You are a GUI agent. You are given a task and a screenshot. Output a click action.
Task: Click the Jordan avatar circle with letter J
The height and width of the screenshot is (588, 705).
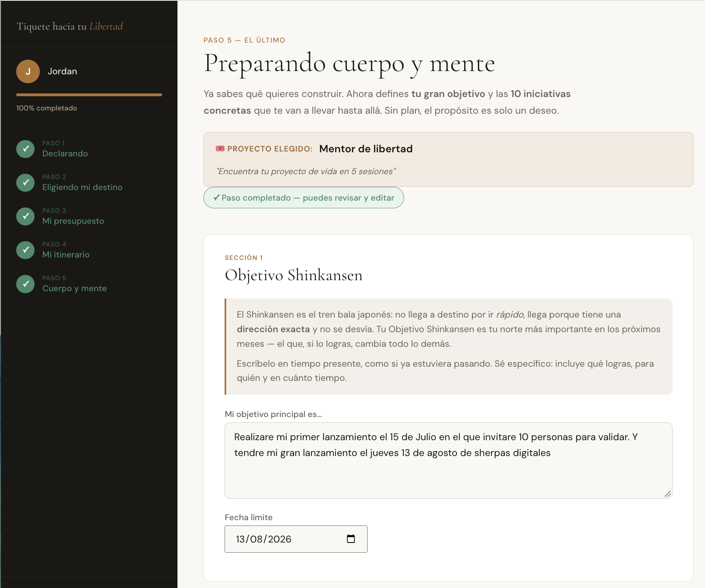28,71
